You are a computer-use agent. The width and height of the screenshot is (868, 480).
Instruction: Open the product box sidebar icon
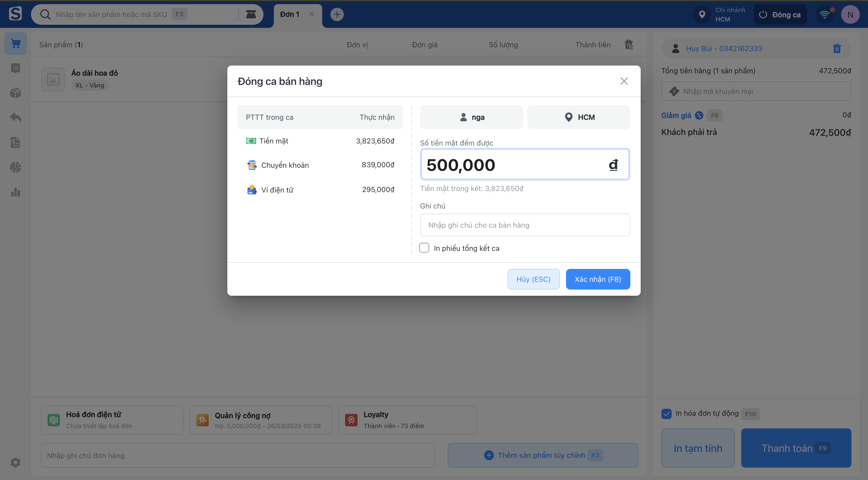pos(16,93)
